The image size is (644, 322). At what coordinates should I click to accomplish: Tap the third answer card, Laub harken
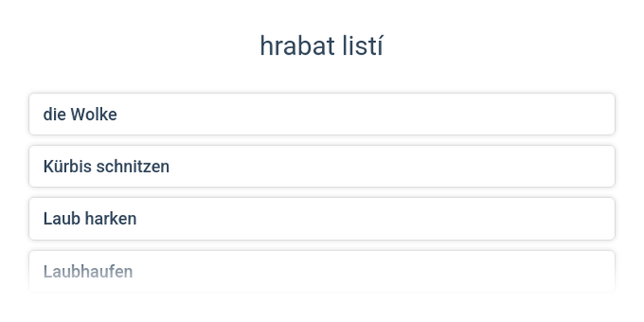[322, 218]
